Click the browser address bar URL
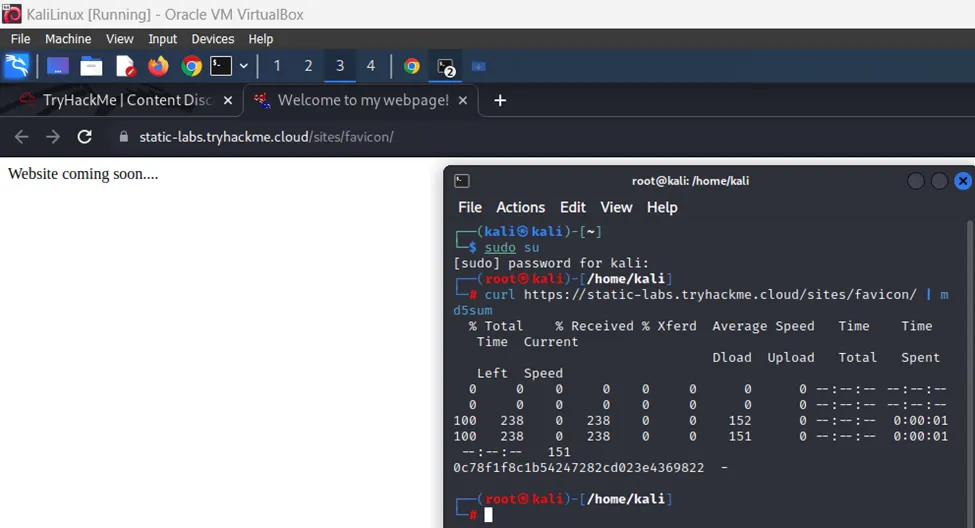The height and width of the screenshot is (528, 975). pyautogui.click(x=266, y=137)
